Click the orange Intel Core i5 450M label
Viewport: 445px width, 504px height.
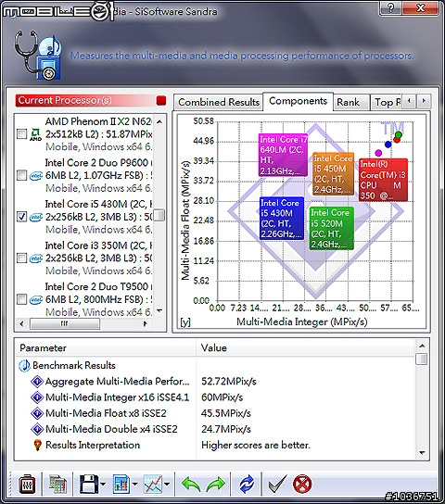pyautogui.click(x=333, y=174)
